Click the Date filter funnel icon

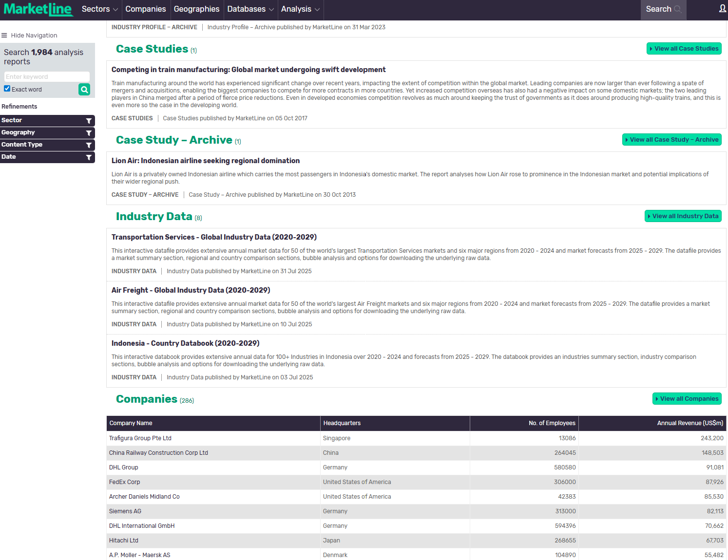89,157
